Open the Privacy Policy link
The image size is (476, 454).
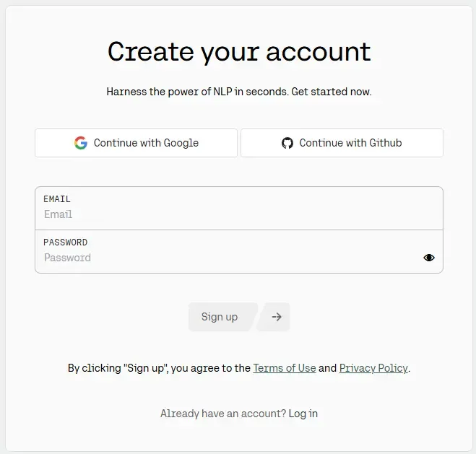[373, 368]
